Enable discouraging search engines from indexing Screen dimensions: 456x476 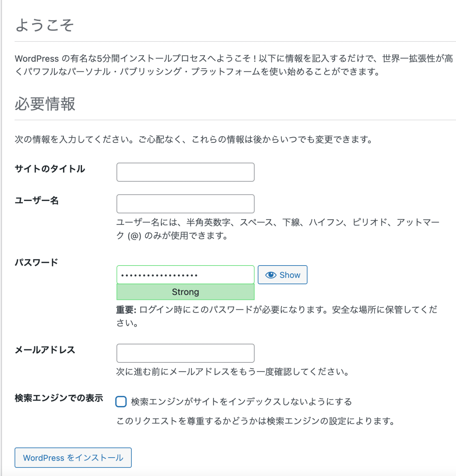tap(120, 402)
